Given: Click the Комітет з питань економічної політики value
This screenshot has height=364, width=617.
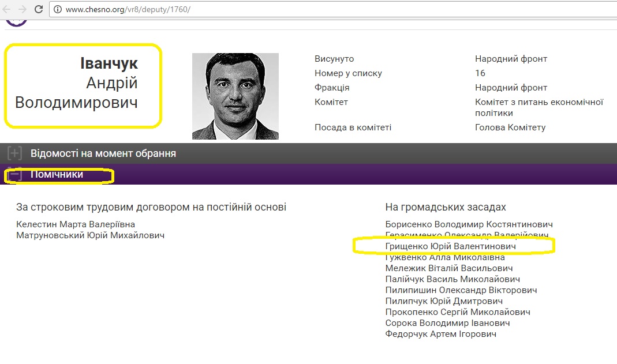Looking at the screenshot, I should pyautogui.click(x=539, y=107).
